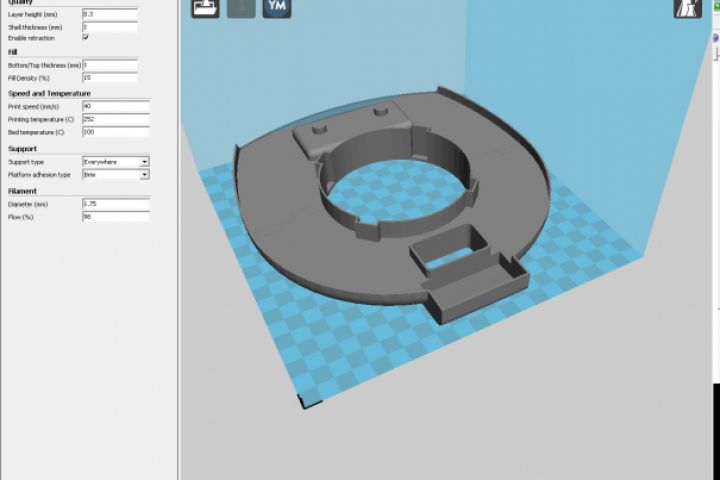Click the Layer height input field
720x480 pixels.
[x=110, y=14]
